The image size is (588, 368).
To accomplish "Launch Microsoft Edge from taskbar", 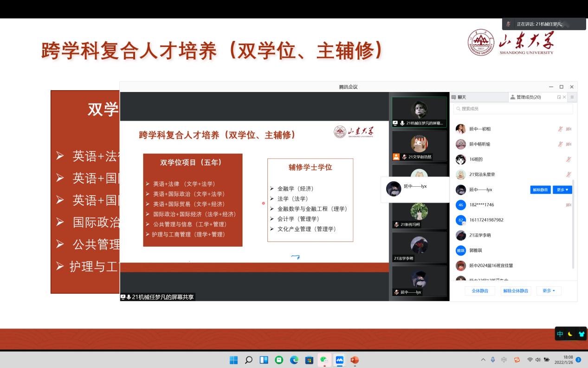I will (294, 360).
